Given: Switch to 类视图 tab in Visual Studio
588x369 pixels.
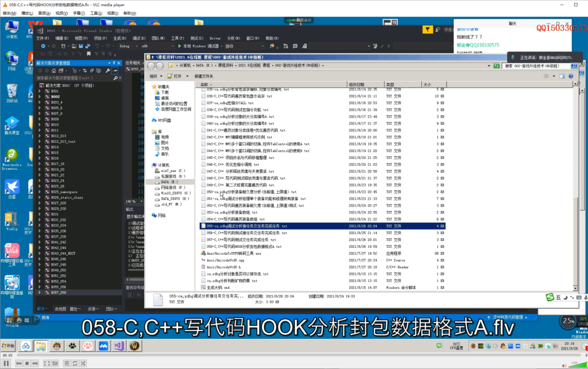Looking at the screenshot, I should tap(60, 309).
